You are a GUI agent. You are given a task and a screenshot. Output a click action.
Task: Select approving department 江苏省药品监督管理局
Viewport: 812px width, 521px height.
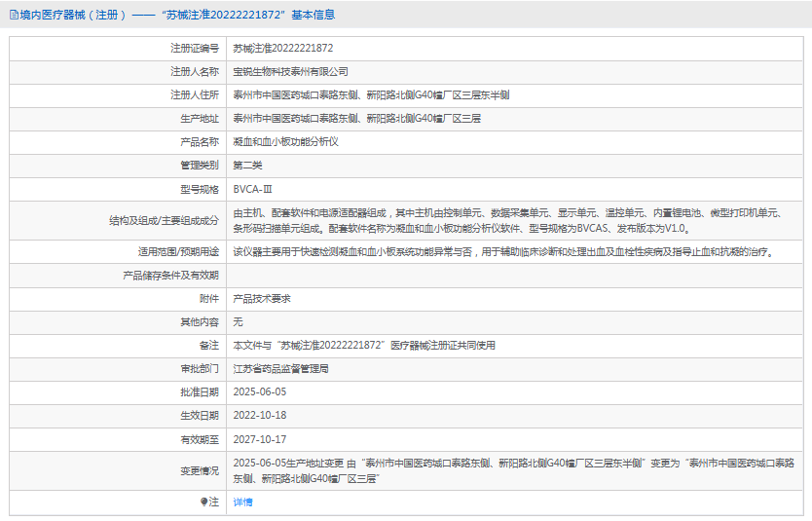(x=280, y=369)
